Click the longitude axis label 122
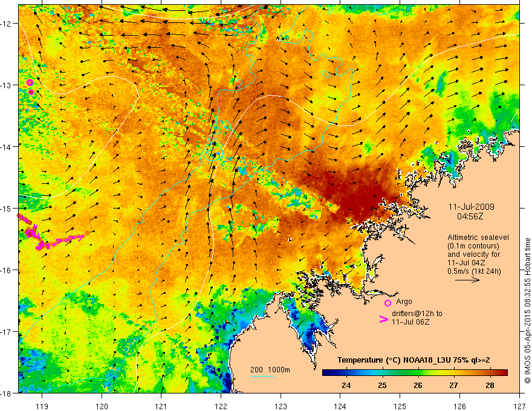The width and height of the screenshot is (532, 411). pos(221,406)
